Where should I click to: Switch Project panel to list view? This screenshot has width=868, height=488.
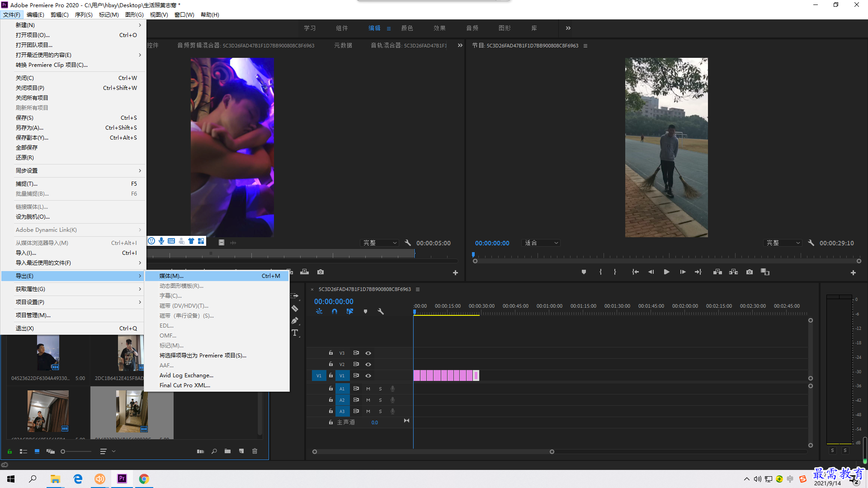(x=24, y=451)
